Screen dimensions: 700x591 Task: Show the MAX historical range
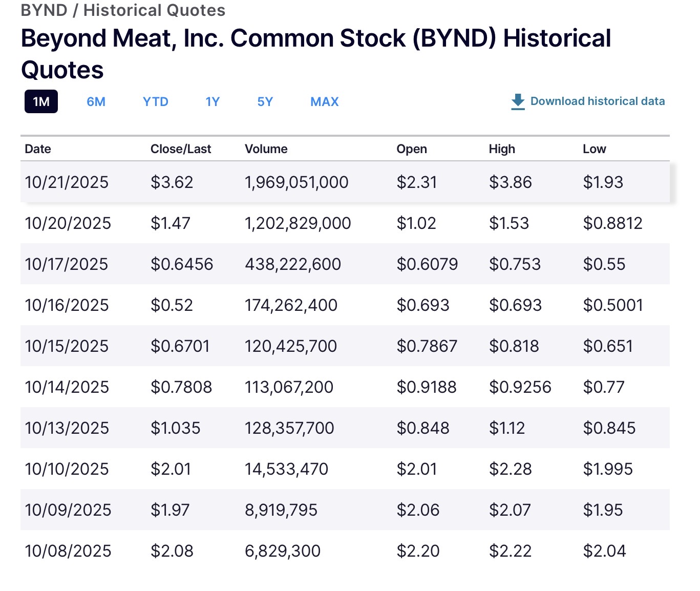[x=324, y=101]
